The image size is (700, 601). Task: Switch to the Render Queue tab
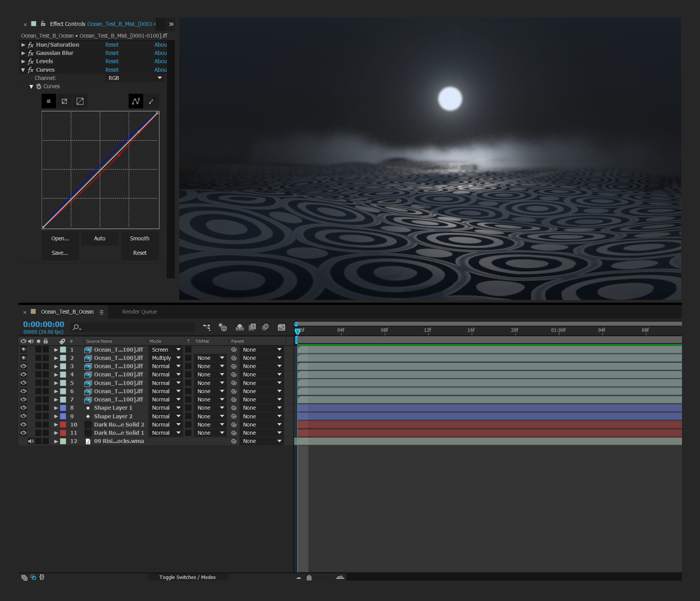tap(139, 311)
